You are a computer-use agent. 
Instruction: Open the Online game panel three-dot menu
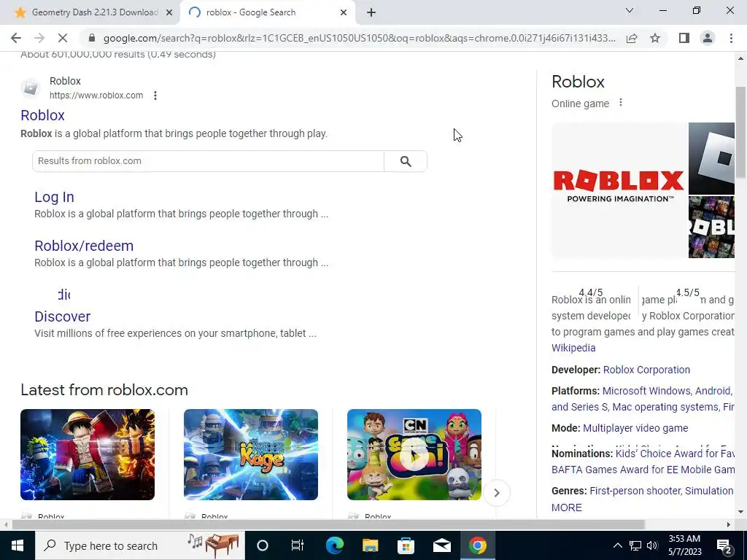tap(621, 102)
